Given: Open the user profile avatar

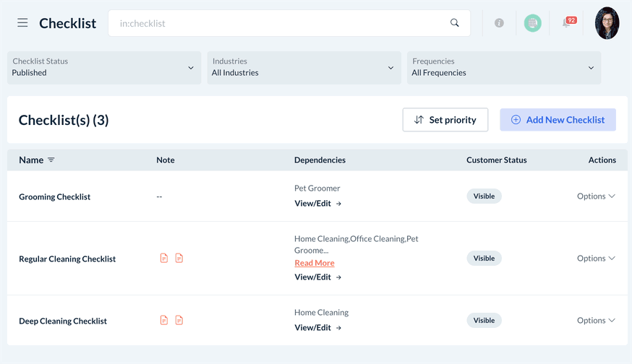Looking at the screenshot, I should tap(607, 23).
